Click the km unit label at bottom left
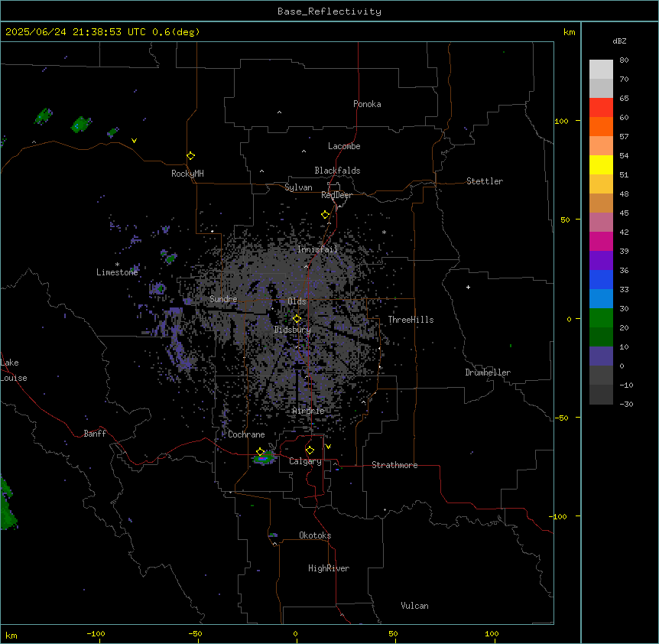The width and height of the screenshot is (659, 644). pyautogui.click(x=11, y=636)
